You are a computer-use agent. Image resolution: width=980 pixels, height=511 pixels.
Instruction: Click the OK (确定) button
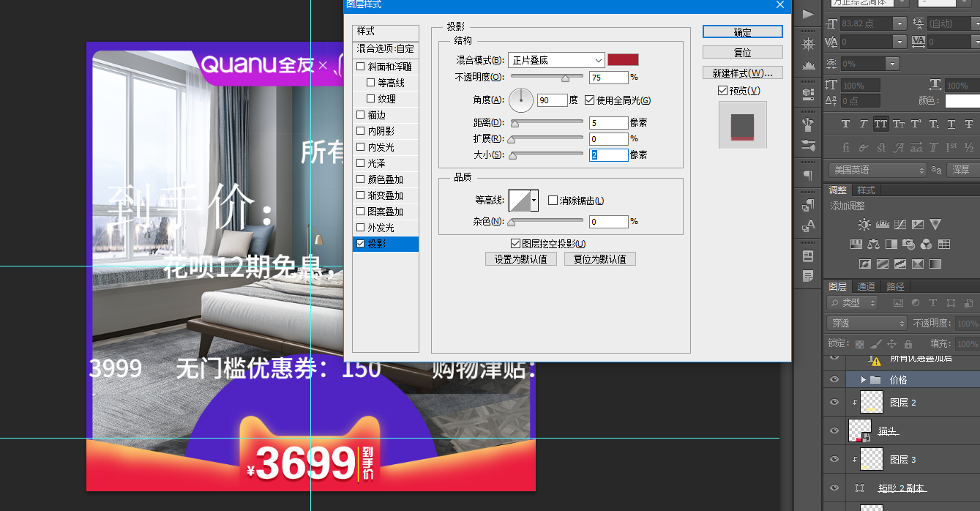743,32
